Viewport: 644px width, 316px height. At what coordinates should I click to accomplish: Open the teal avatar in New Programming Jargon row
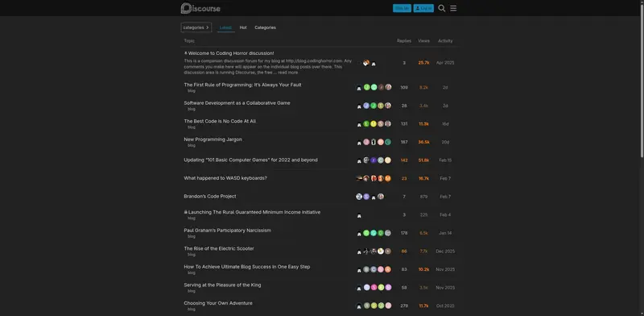388,142
